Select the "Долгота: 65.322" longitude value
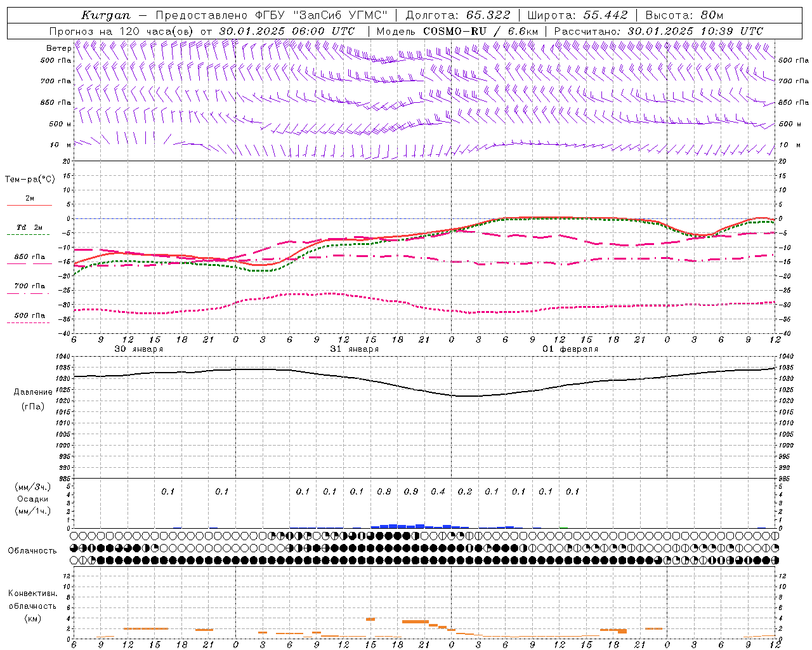The width and height of the screenshot is (812, 650). point(457,15)
